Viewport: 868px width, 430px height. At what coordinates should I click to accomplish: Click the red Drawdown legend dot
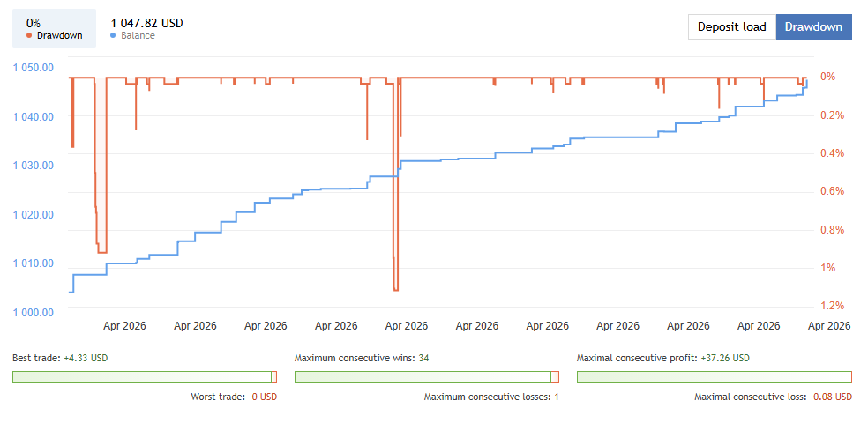(29, 36)
